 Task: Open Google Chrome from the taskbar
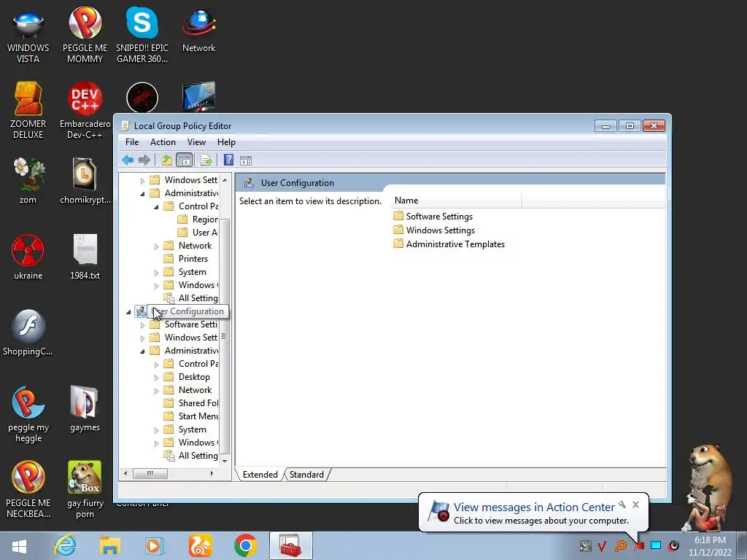246,545
